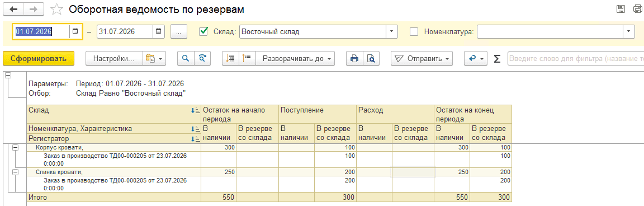Generate report with Сформировать button
Image resolution: width=644 pixels, height=206 pixels.
pyautogui.click(x=39, y=58)
